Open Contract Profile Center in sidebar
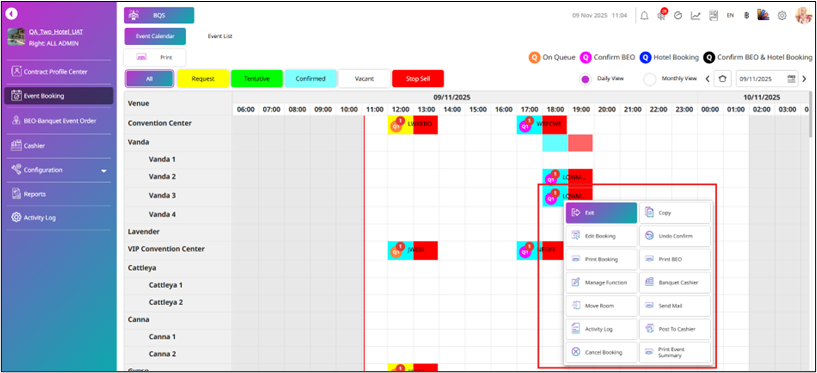This screenshot has width=817, height=373. 58,72
